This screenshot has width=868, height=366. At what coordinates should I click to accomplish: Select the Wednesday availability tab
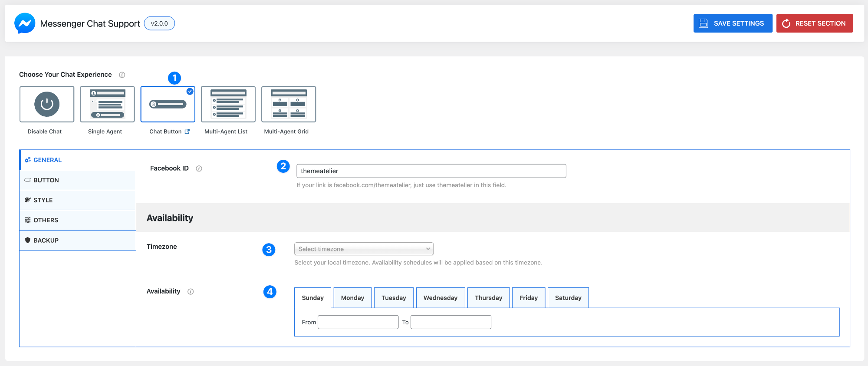click(x=440, y=298)
